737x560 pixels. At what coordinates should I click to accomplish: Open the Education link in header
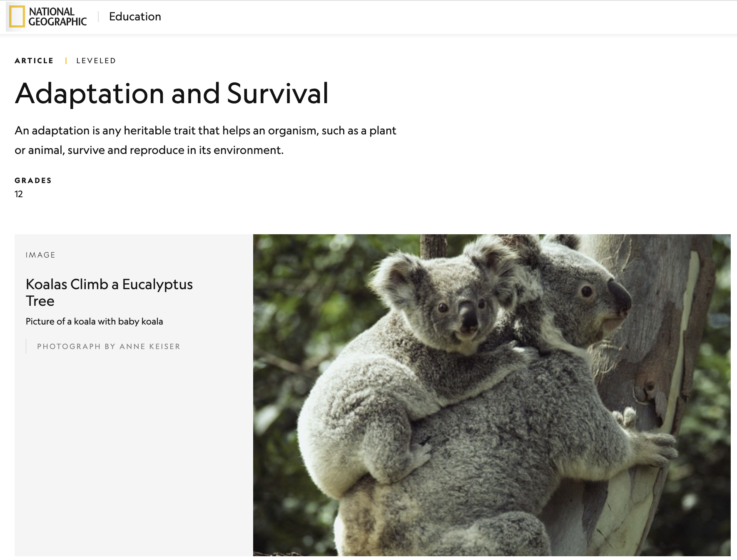[135, 17]
